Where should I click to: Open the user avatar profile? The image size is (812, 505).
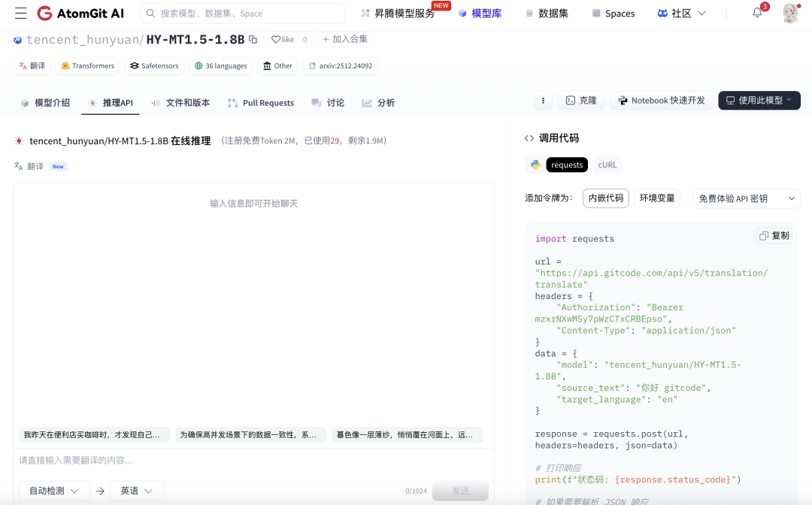[x=791, y=14]
